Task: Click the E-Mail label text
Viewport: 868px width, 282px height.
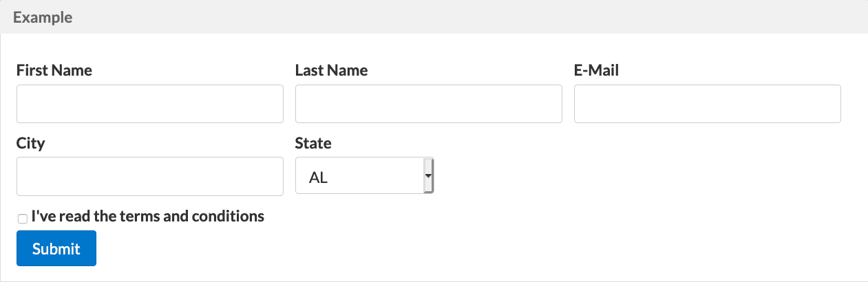Action: tap(596, 70)
